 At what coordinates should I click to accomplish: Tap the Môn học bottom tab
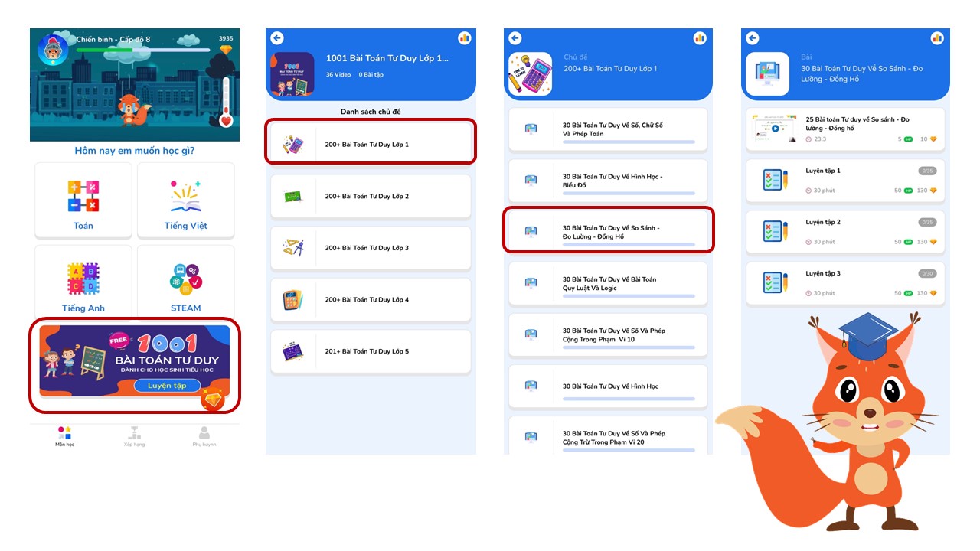coord(65,437)
